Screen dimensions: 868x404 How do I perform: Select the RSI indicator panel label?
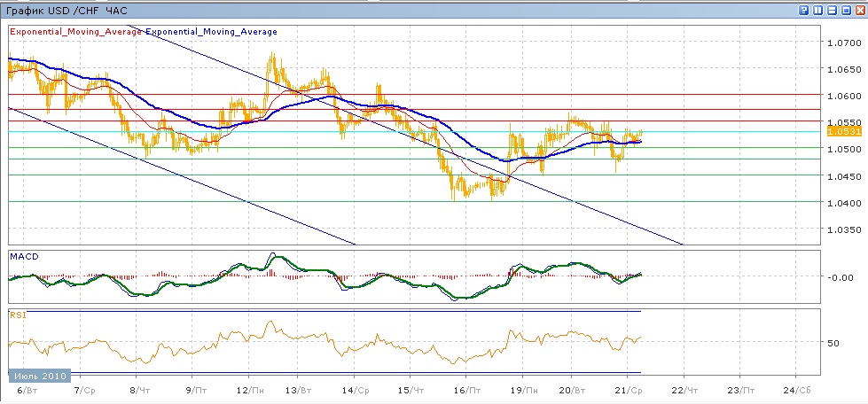coord(17,314)
